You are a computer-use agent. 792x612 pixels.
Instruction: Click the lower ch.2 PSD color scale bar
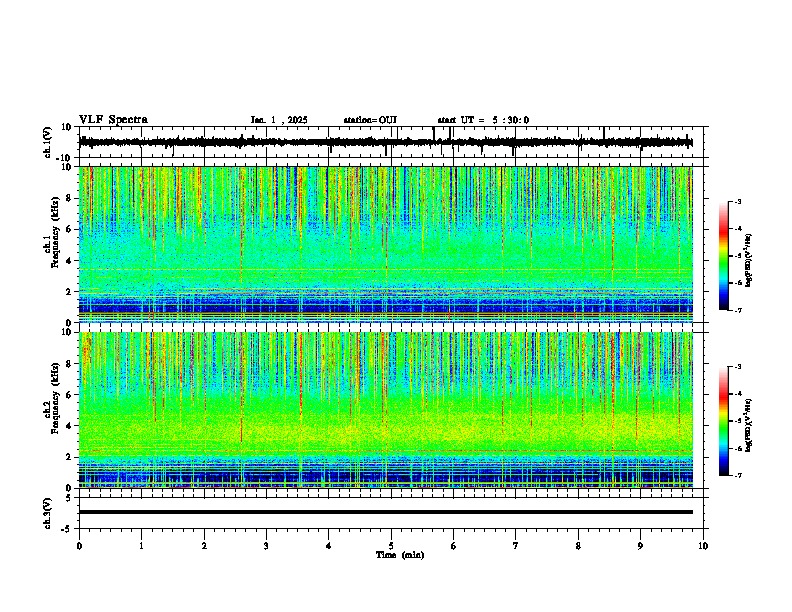(724, 421)
